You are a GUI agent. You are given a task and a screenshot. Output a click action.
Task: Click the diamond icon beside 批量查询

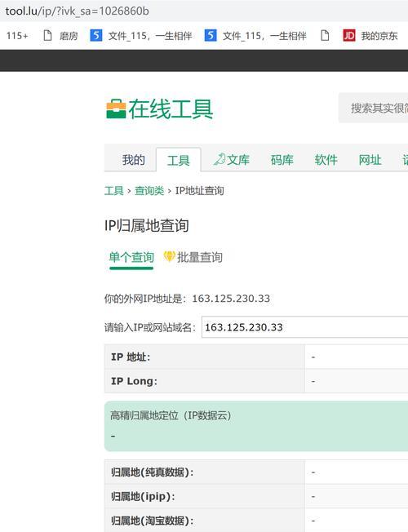170,256
